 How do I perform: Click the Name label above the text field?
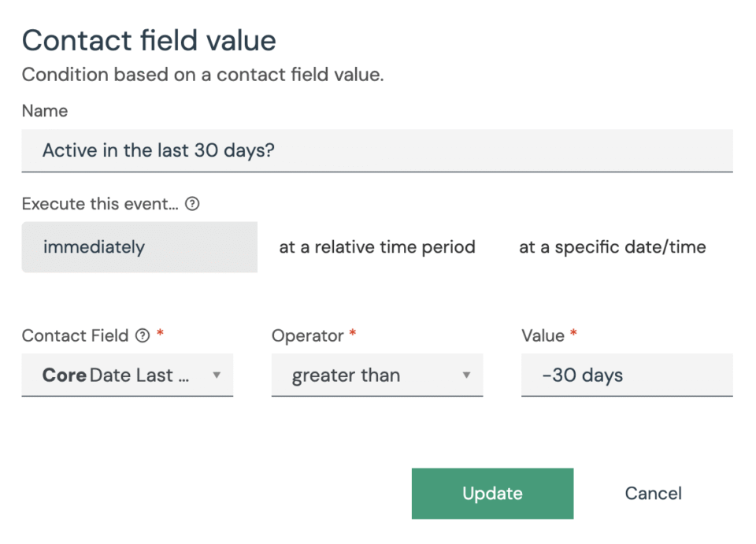[x=45, y=111]
